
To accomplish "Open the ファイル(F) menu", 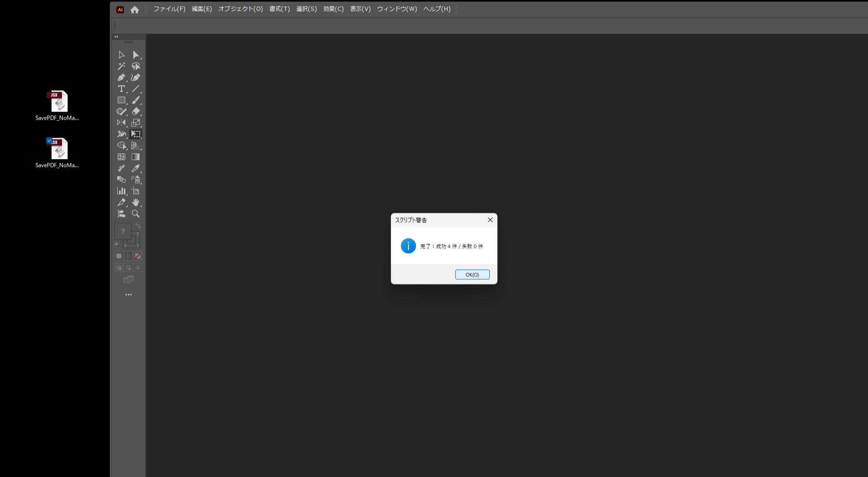I will tap(169, 9).
